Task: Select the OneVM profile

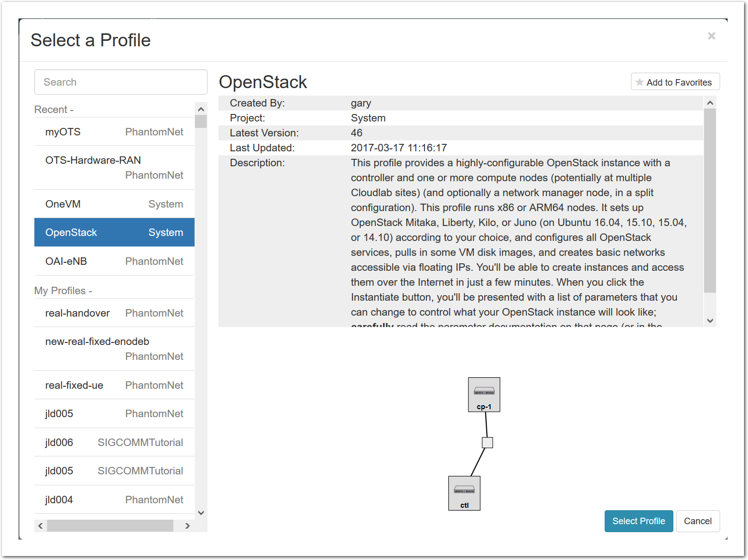Action: click(x=114, y=204)
